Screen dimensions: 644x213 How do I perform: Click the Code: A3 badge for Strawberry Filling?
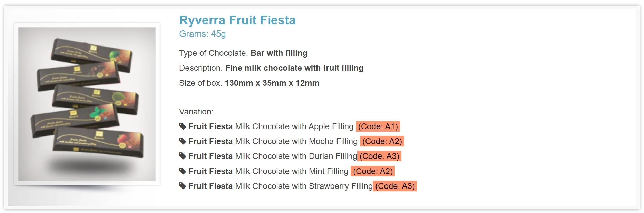(395, 186)
